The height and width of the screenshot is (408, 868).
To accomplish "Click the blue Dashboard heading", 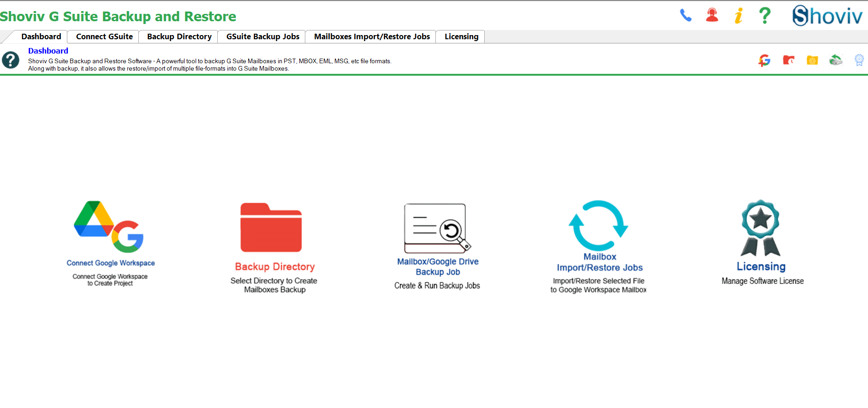I will 48,51.
